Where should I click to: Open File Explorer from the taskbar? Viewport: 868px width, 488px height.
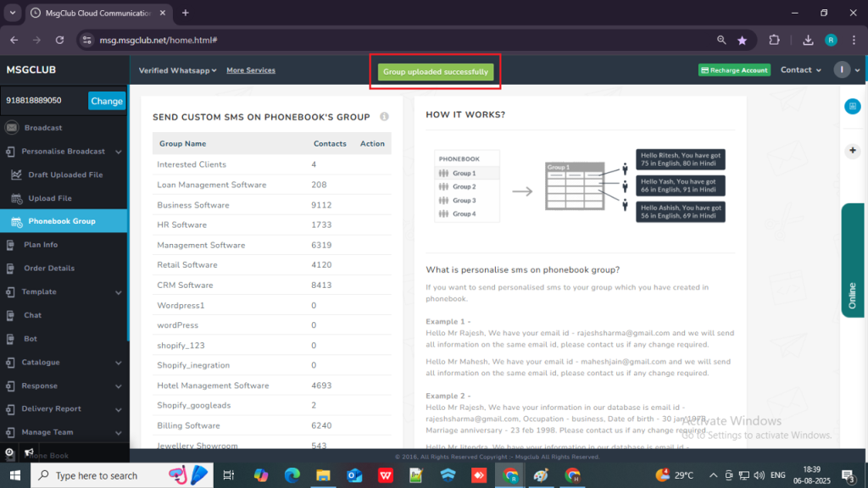pyautogui.click(x=322, y=475)
